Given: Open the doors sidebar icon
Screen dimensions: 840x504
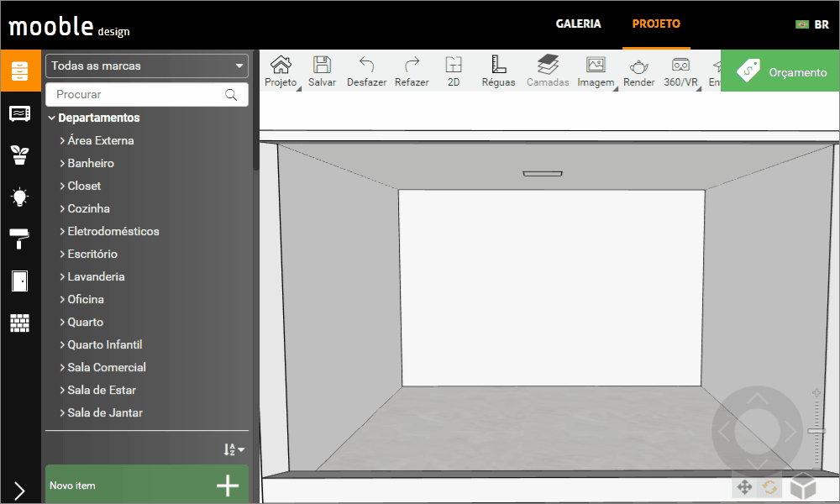Looking at the screenshot, I should tap(20, 281).
